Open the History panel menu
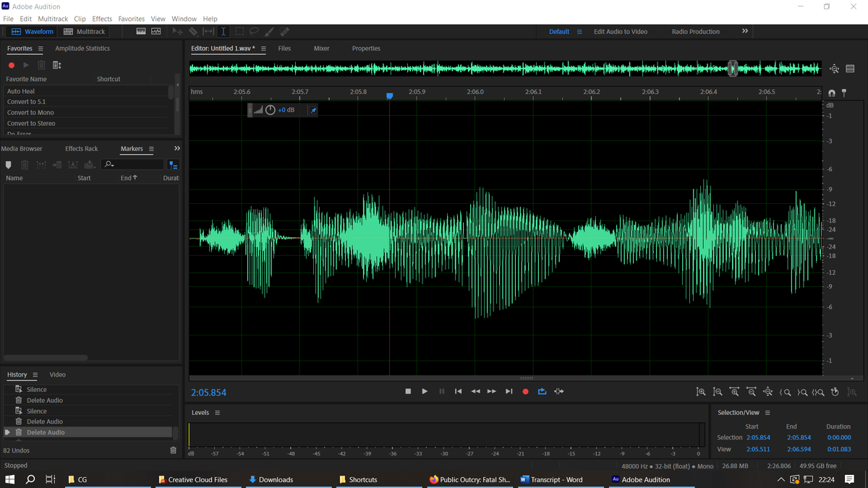Screen dimensions: 868x488 click(x=34, y=374)
